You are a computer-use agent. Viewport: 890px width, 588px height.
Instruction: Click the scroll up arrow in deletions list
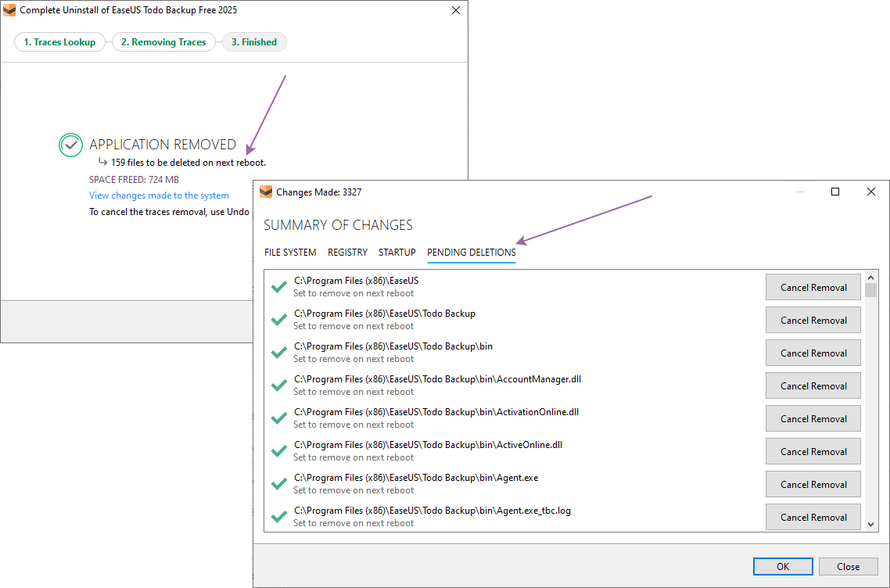870,277
